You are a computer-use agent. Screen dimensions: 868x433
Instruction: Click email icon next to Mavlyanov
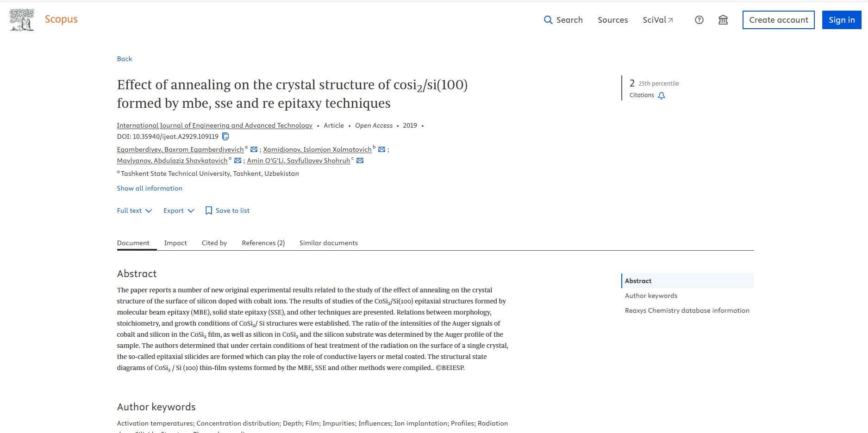[x=237, y=161]
